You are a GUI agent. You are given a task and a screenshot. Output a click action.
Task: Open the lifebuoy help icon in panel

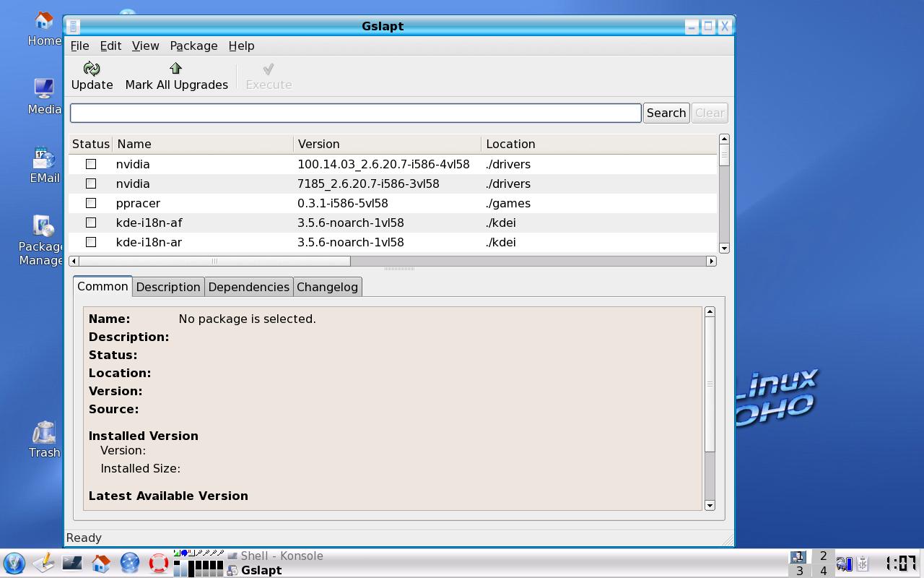tap(159, 563)
